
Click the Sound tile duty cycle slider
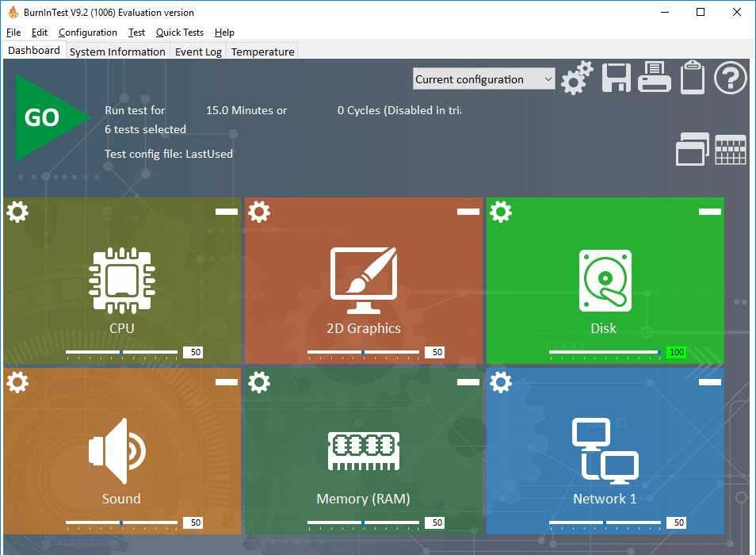point(121,522)
